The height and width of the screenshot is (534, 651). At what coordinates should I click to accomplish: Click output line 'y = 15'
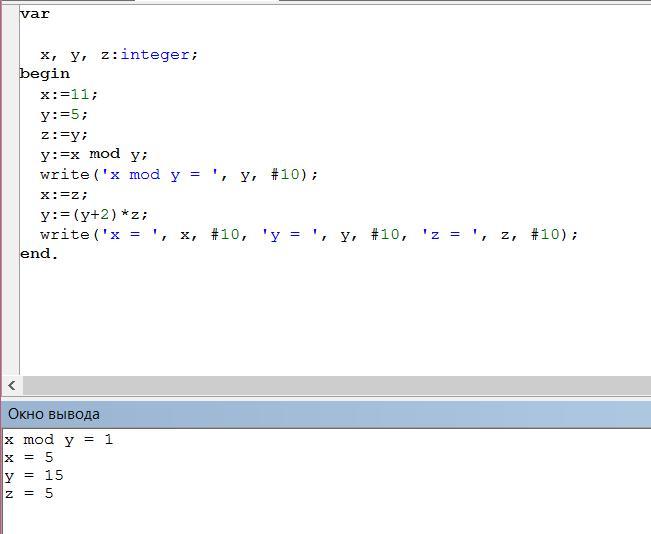click(34, 476)
